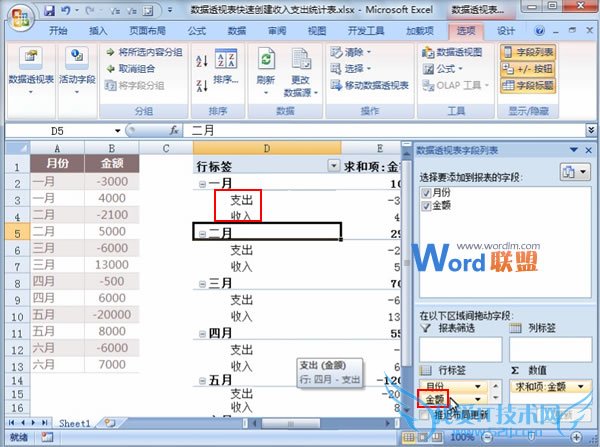600x447 pixels.
Task: Expand the formula bar with the chevron
Action: pos(591,131)
